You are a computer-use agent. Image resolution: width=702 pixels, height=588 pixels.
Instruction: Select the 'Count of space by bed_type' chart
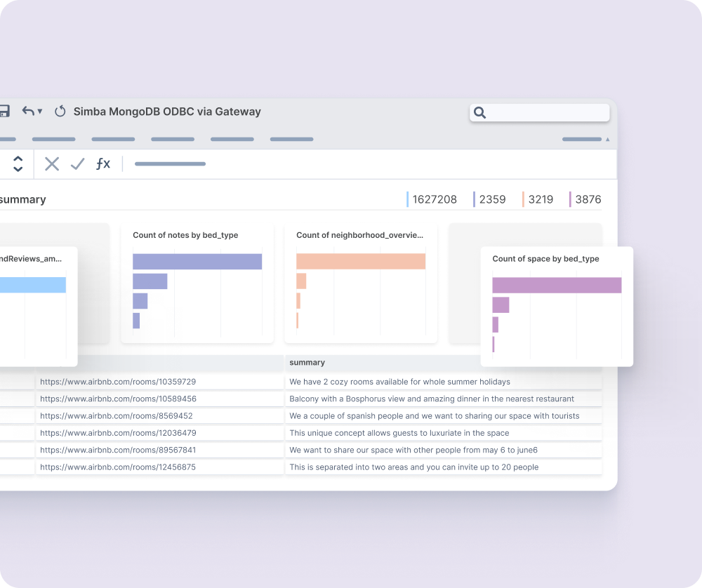[546, 258]
